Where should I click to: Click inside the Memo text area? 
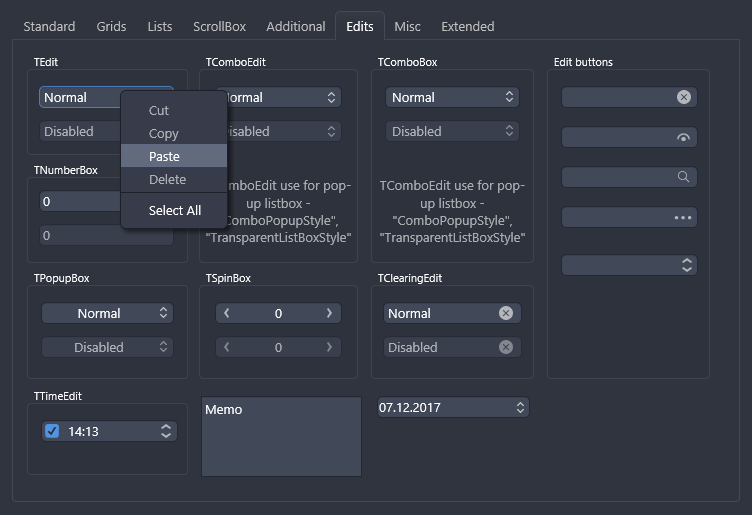click(281, 436)
